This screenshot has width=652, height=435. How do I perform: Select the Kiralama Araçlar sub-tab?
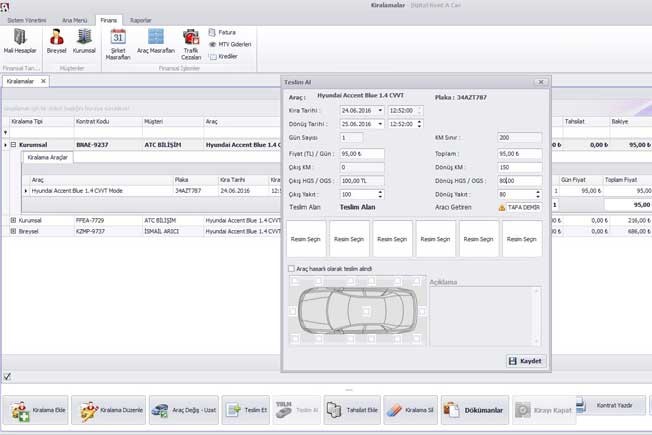click(x=47, y=157)
